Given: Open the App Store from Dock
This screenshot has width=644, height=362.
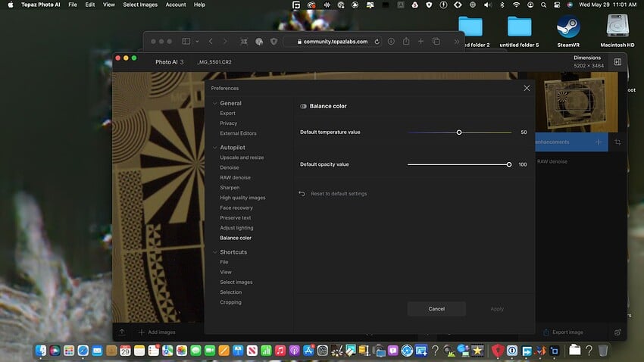Looking at the screenshot, I should click(x=308, y=351).
